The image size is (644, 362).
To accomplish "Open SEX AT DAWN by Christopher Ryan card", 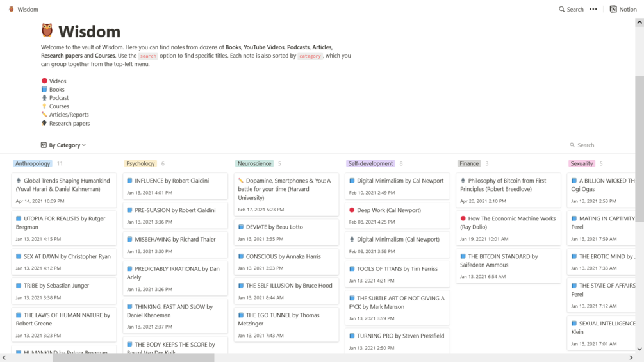I will point(64,262).
